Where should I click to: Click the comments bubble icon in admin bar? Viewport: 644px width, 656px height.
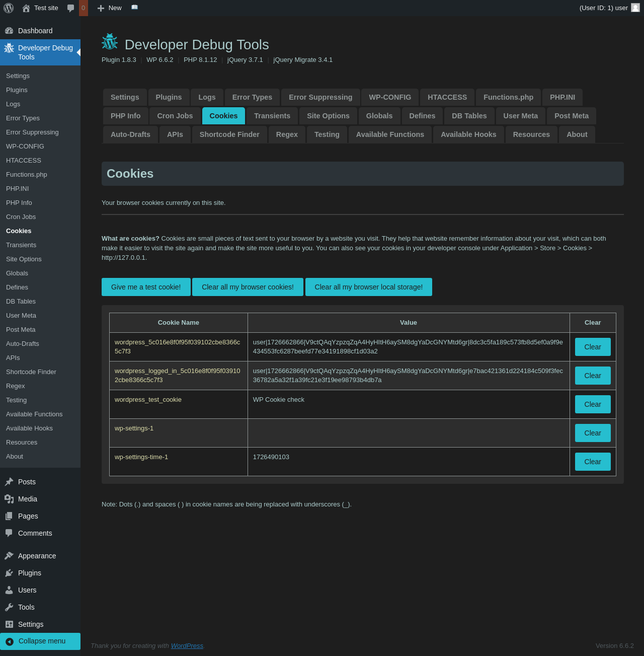click(71, 8)
